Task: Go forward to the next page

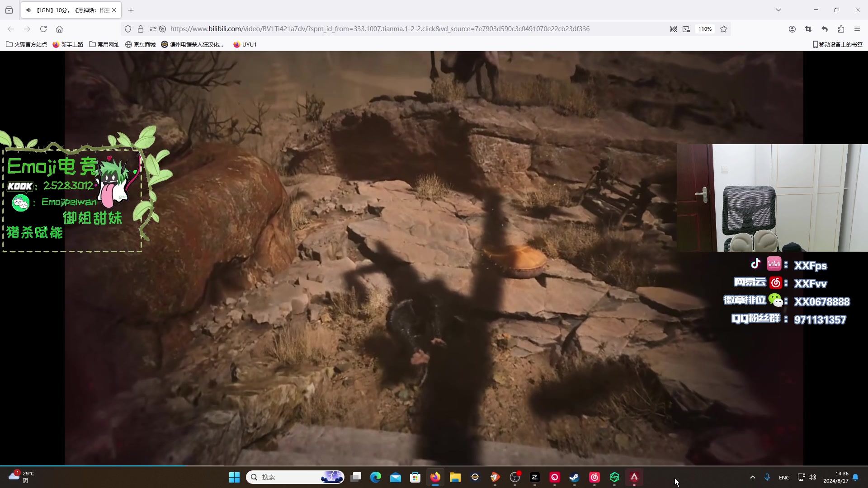Action: pos(27,29)
